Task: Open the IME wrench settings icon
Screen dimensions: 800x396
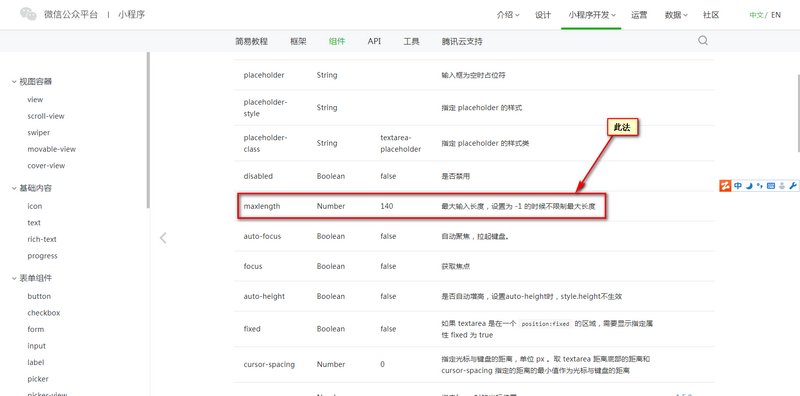Action: 792,186
